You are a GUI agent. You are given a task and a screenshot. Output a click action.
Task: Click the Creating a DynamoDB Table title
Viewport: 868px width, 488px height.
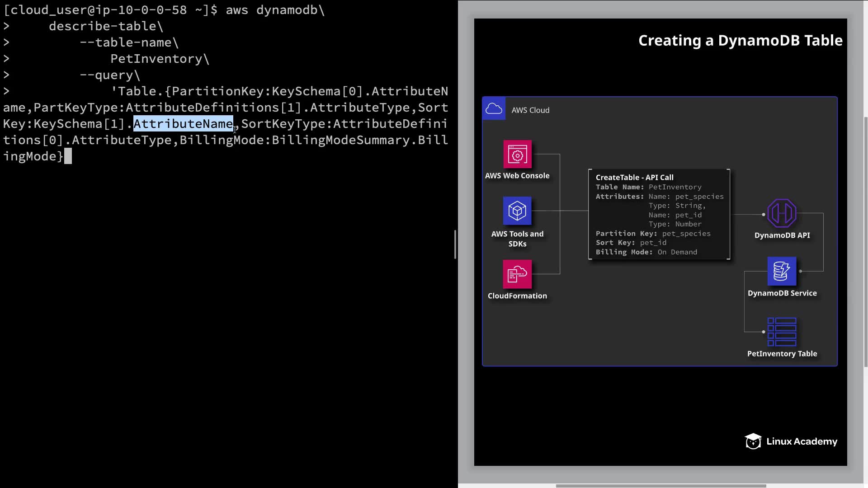coord(740,41)
